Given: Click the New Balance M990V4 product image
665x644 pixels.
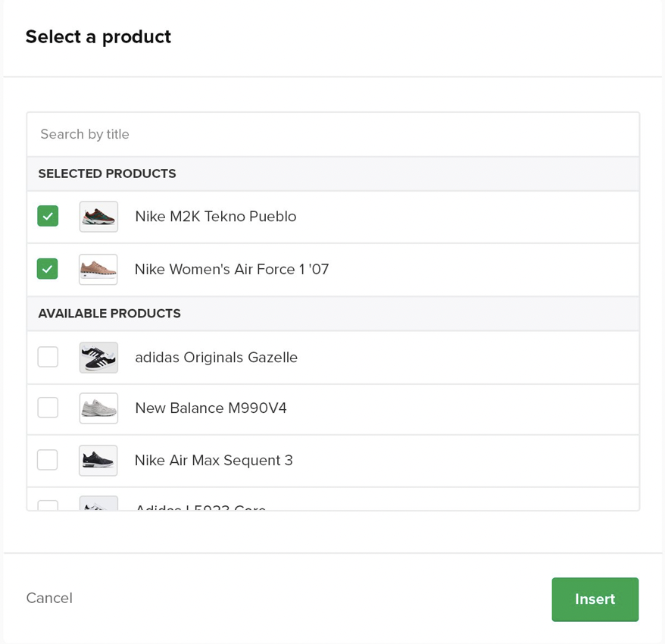Looking at the screenshot, I should point(98,408).
